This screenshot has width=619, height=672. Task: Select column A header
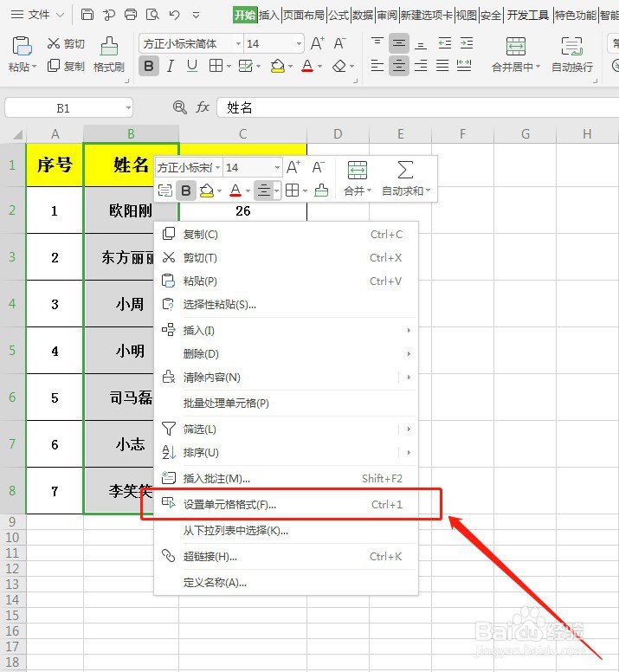click(x=55, y=134)
